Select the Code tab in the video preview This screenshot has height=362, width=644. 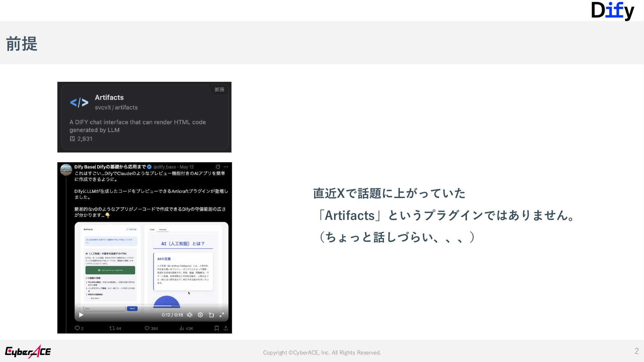152,230
